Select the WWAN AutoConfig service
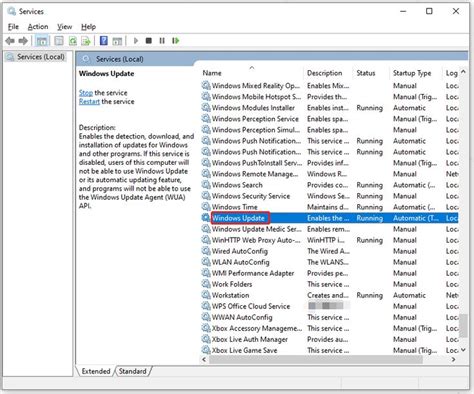This screenshot has width=474, height=394. 329,317
